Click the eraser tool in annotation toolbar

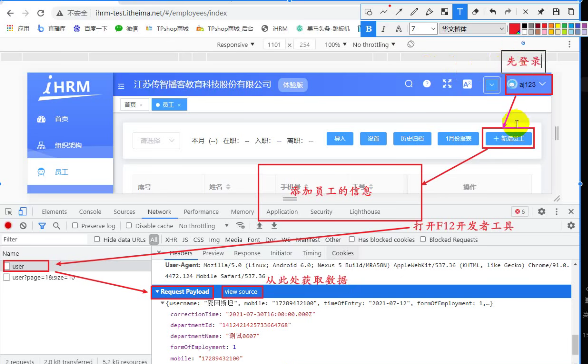point(475,12)
